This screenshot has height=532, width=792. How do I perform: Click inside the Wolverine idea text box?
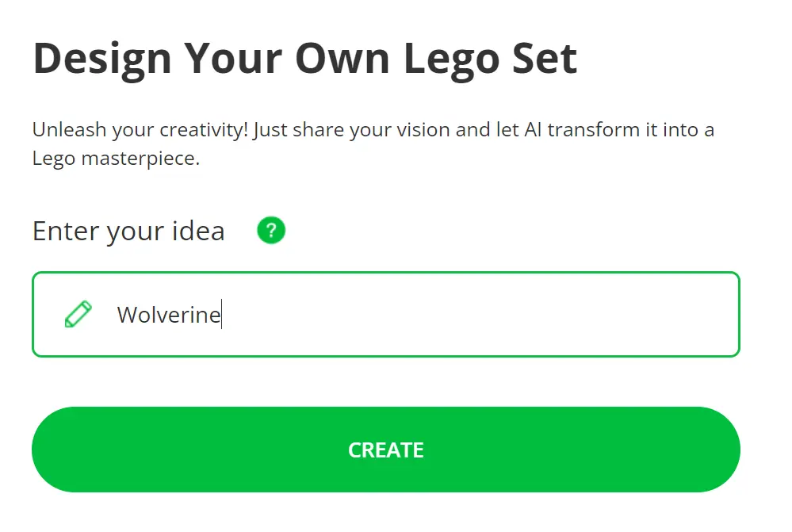click(386, 314)
